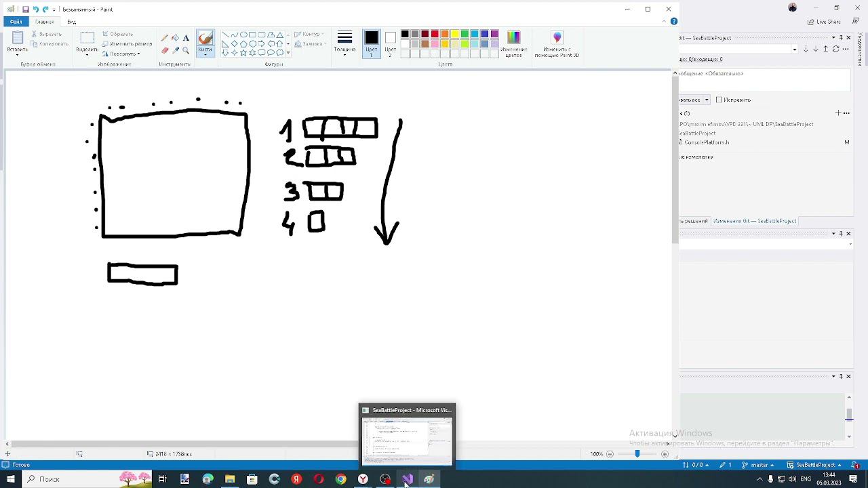The height and width of the screenshot is (488, 868).
Task: Select the Fill with color bucket tool
Action: coord(176,39)
